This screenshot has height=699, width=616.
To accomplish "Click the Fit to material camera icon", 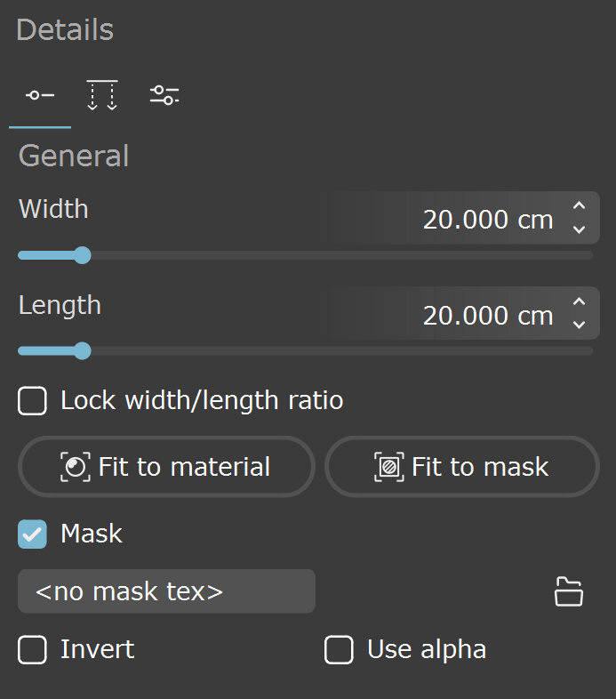I will [76, 467].
